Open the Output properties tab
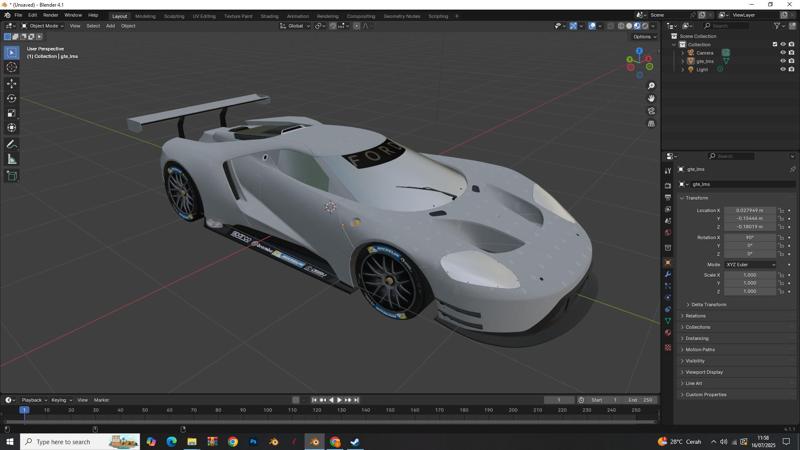The image size is (800, 450). tap(668, 197)
